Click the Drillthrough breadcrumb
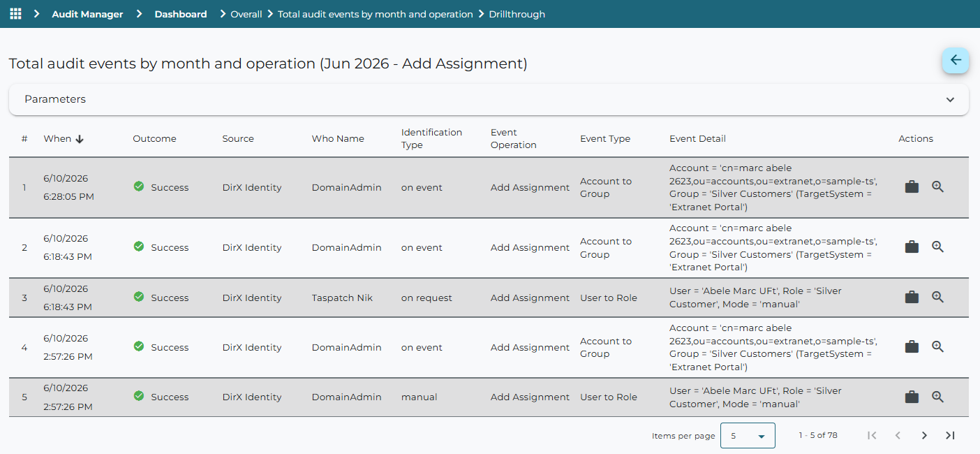Viewport: 980px width, 454px height. coord(517,14)
